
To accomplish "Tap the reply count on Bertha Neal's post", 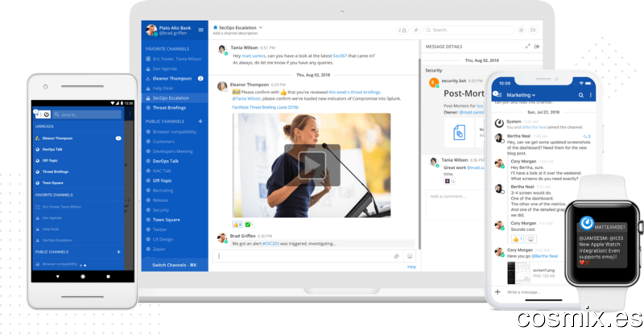I will click(587, 136).
